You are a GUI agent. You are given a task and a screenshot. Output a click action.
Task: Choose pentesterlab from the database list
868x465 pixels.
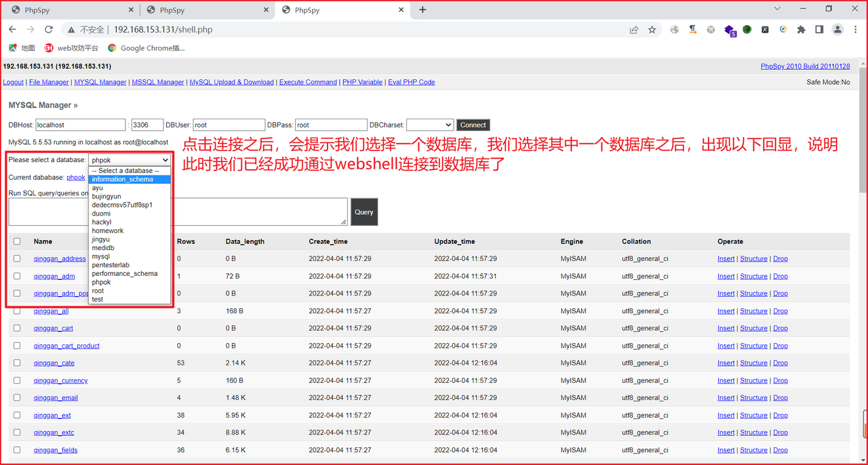point(130,265)
